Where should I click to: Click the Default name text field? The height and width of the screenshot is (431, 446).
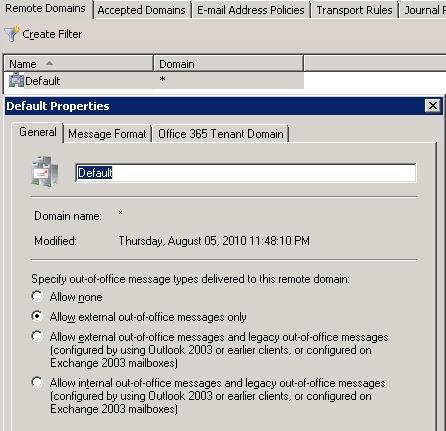246,173
